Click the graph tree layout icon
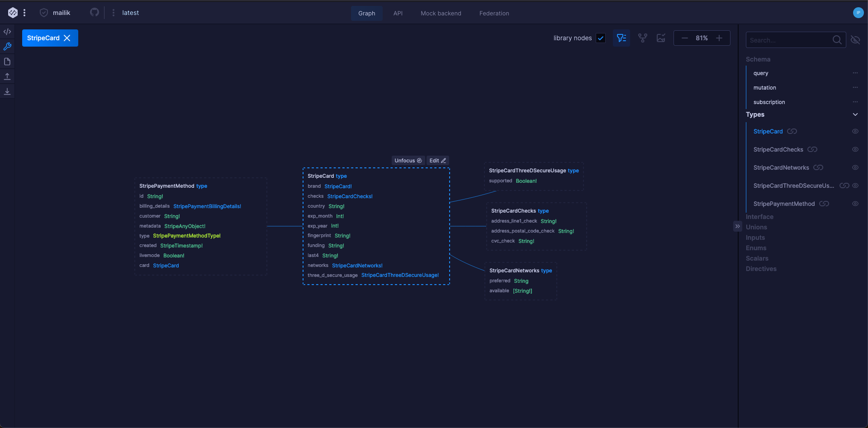This screenshot has height=428, width=868. [x=643, y=38]
